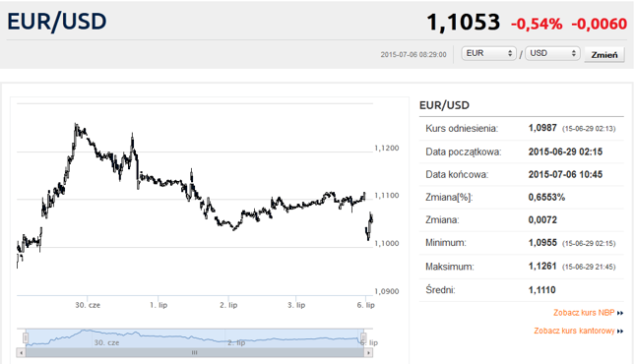The width and height of the screenshot is (635, 364).
Task: Click the Maksimum label
Action: tap(450, 267)
